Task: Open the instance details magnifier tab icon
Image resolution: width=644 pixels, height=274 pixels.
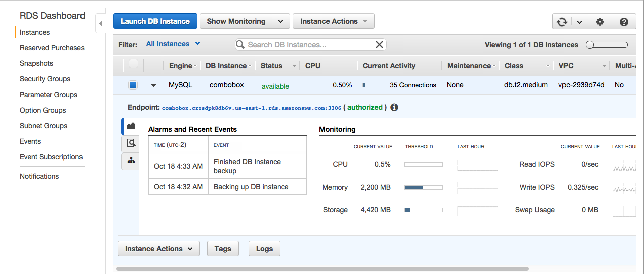Action: tap(131, 143)
